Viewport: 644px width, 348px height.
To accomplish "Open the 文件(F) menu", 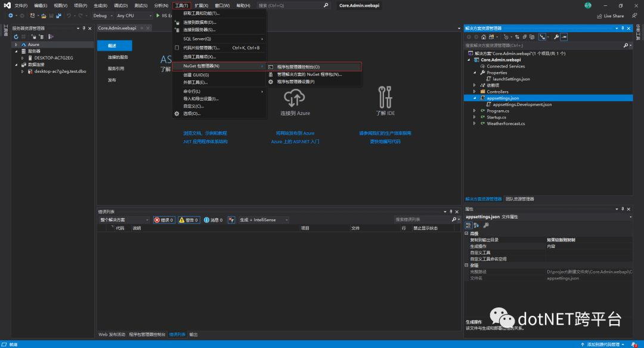I will click(21, 6).
